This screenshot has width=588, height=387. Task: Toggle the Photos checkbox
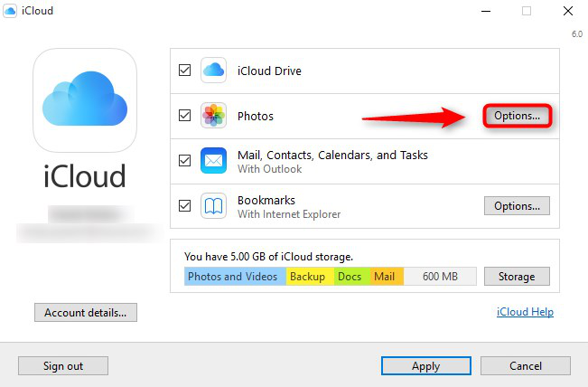(x=184, y=115)
